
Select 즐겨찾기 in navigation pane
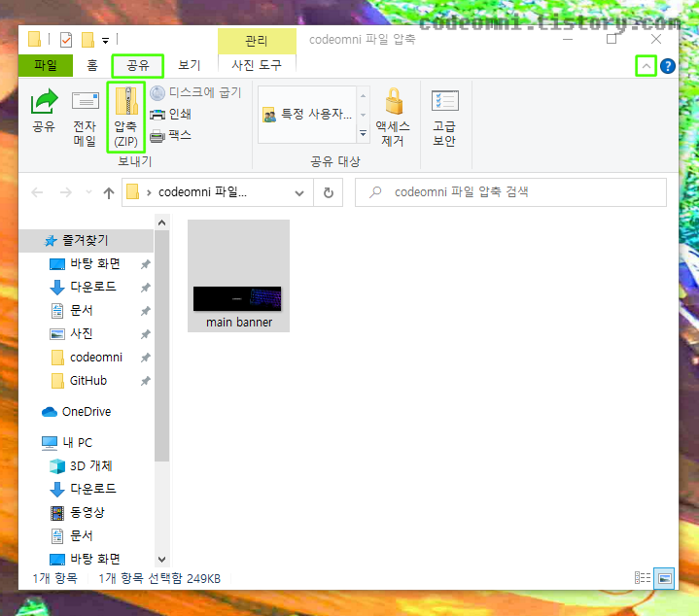click(86, 241)
